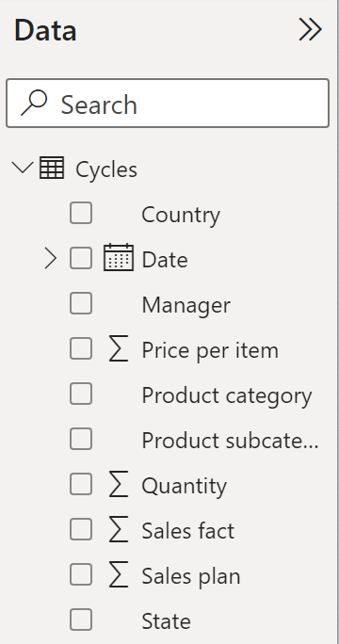
Task: Click the magnifying glass search icon
Action: 34,103
